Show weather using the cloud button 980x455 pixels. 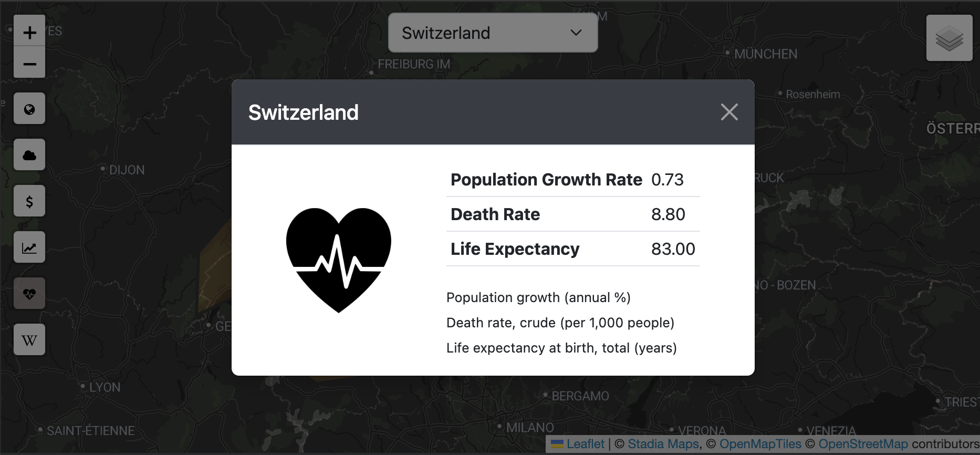click(x=29, y=155)
